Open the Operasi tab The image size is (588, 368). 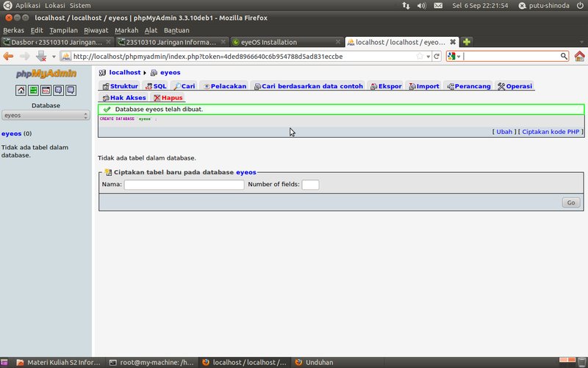[514, 86]
